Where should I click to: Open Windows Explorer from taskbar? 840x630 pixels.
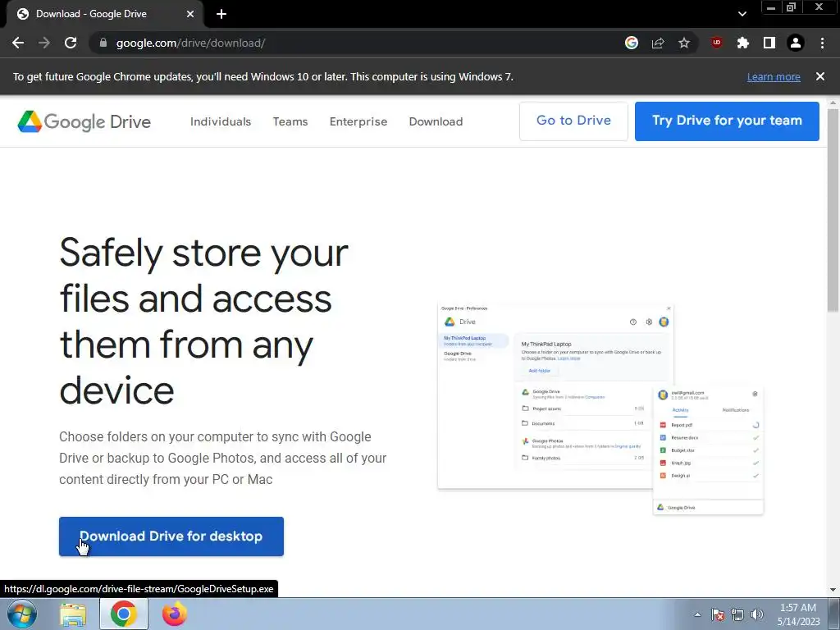click(73, 614)
